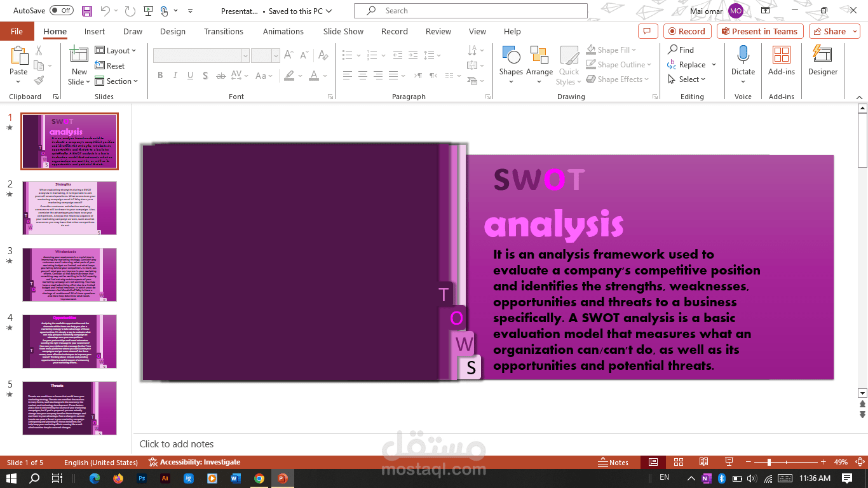Viewport: 868px width, 488px height.
Task: Open Illustrator from the taskbar
Action: click(x=165, y=478)
